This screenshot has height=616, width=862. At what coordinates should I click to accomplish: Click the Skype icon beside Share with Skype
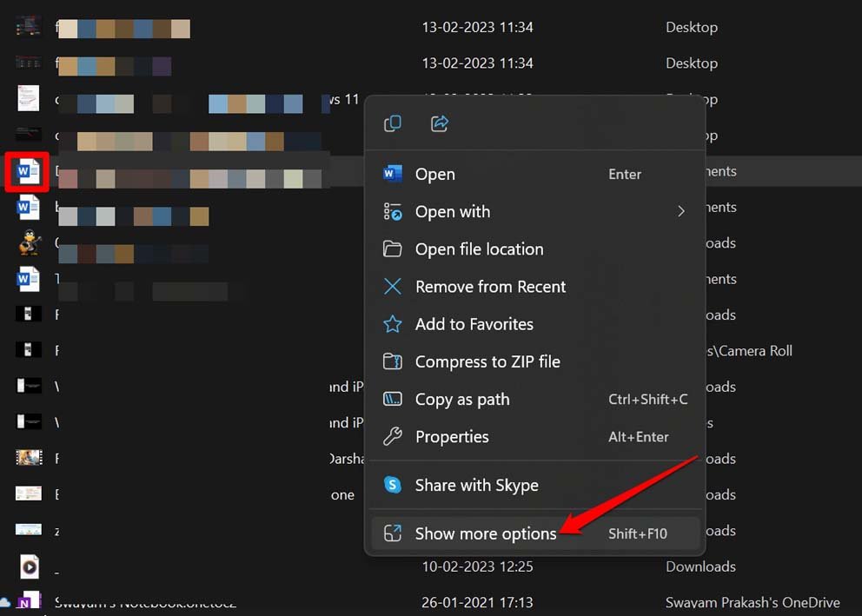click(x=392, y=487)
